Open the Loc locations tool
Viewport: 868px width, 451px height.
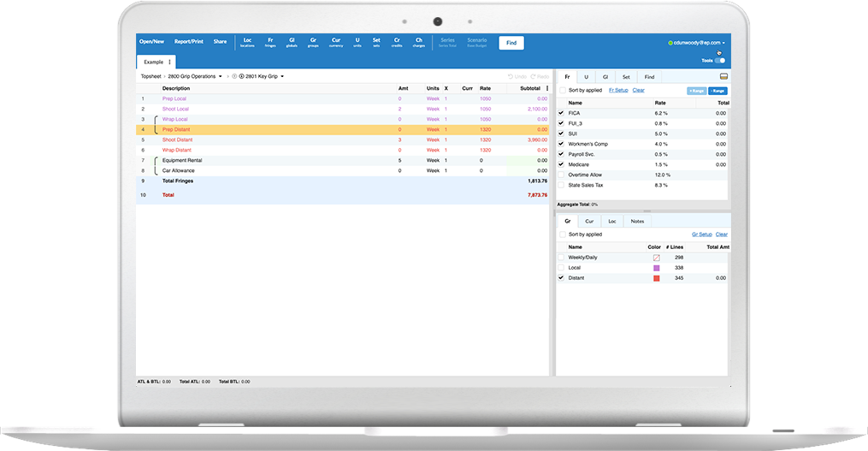tap(248, 42)
